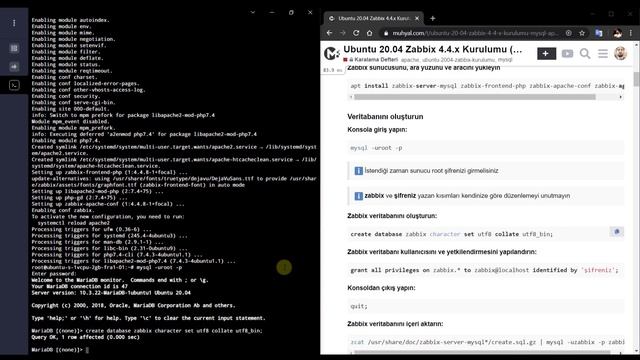Open the hosts grid icon in terminal sidebar
This screenshot has width=640, height=360.
pos(14,48)
